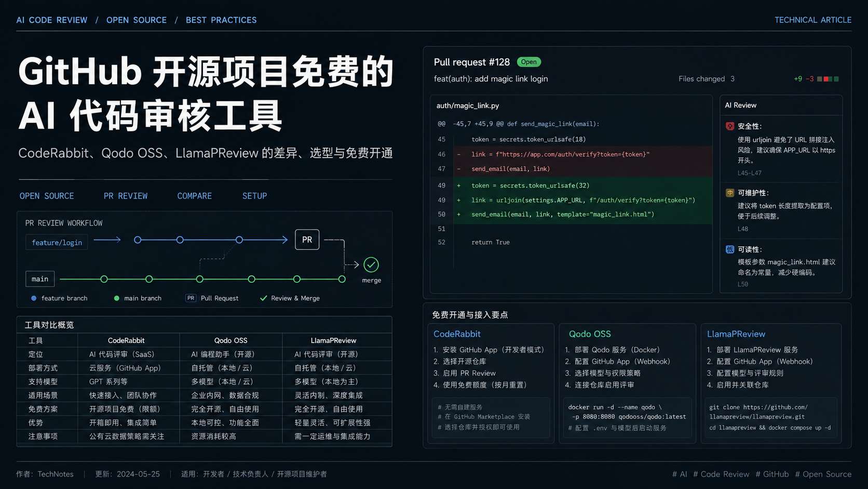
Task: Click AI CODE REVIEW breadcrumb
Action: [x=52, y=20]
